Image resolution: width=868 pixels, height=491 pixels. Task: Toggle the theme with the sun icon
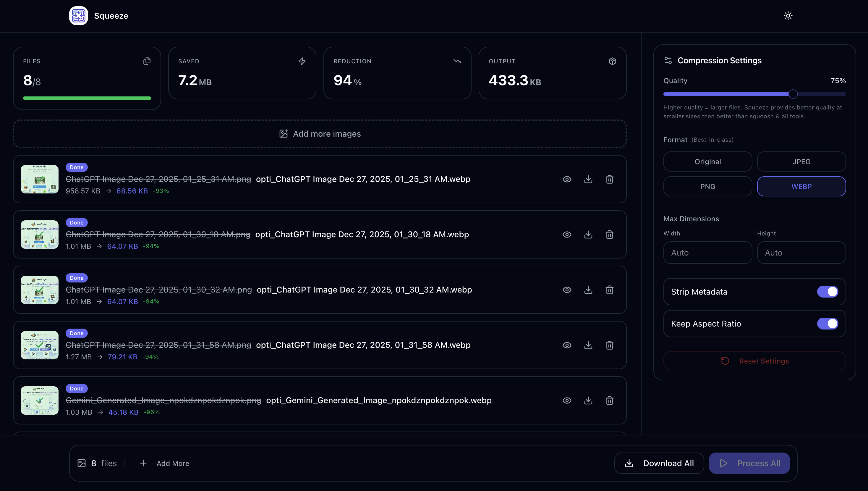788,15
